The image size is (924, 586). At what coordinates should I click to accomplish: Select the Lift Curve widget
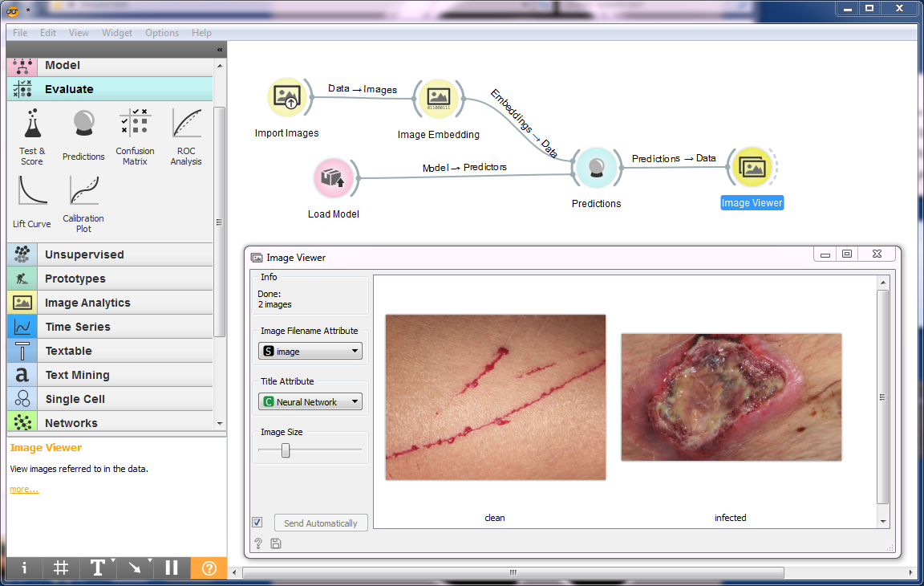tap(32, 203)
